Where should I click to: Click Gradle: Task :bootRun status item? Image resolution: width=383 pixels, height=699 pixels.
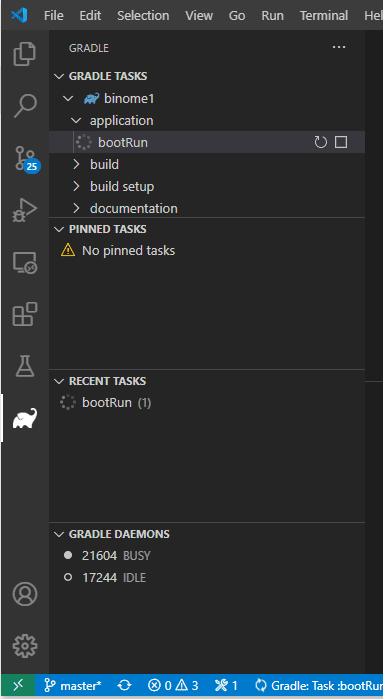[318, 685]
